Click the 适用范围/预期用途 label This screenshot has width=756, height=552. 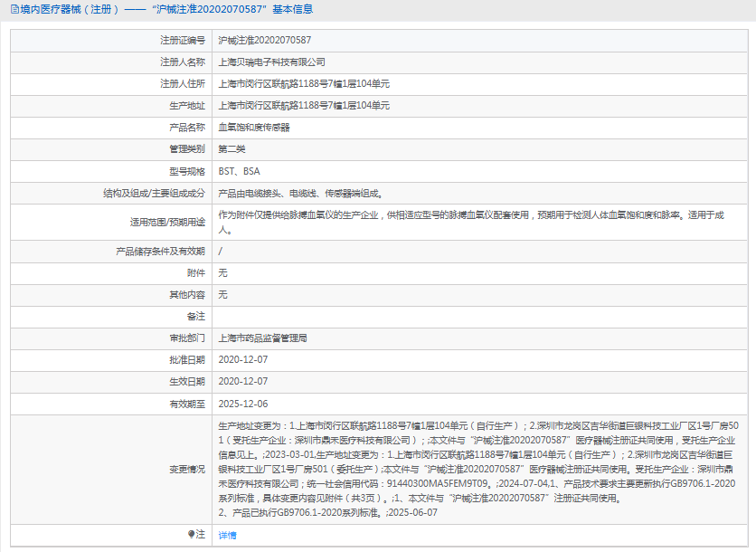[167, 222]
